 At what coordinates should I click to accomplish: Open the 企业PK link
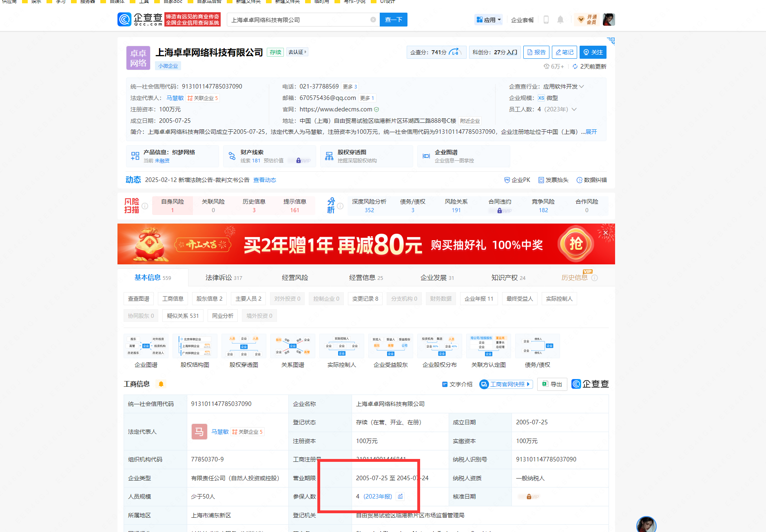(517, 180)
